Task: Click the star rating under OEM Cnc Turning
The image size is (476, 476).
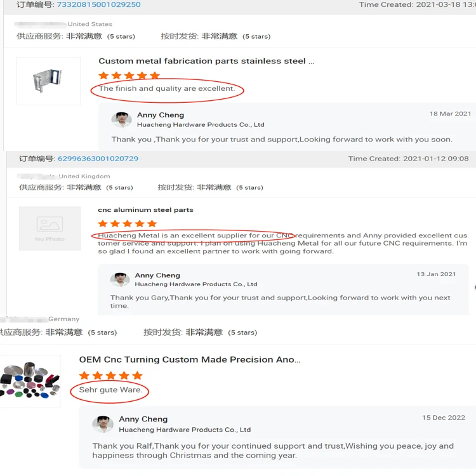Action: [x=111, y=376]
